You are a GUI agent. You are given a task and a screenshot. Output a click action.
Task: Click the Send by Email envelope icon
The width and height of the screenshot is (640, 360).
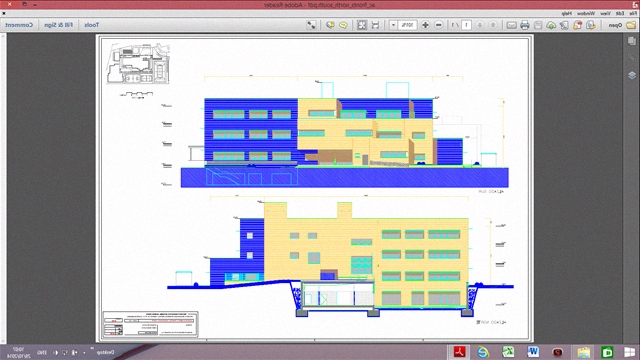[x=511, y=25]
